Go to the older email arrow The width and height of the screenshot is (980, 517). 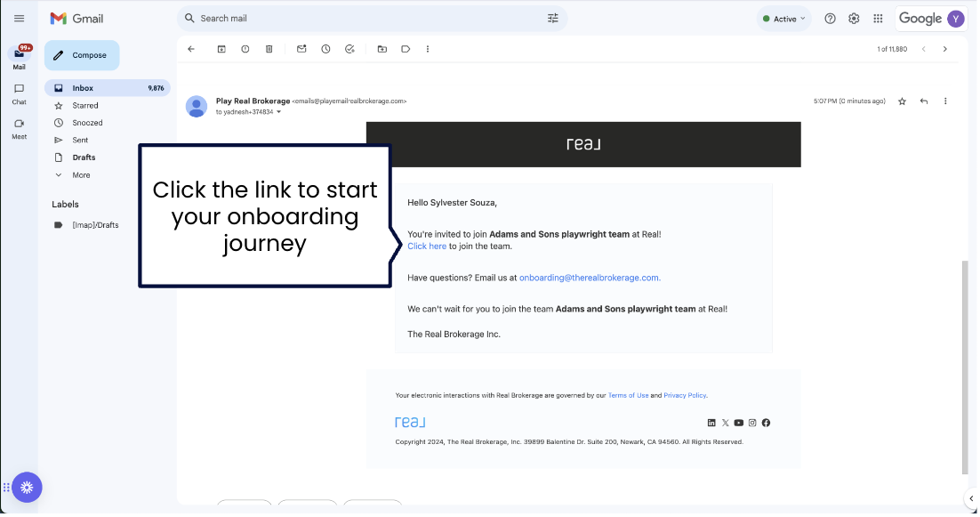click(945, 49)
